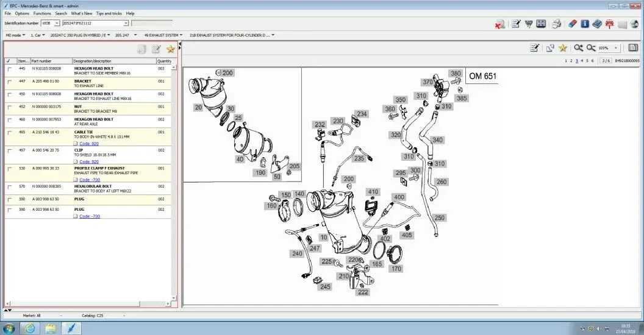Screen dimensions: 644x335
Task: Click the rotate image icon in diagram toolbar
Action: pos(550,48)
